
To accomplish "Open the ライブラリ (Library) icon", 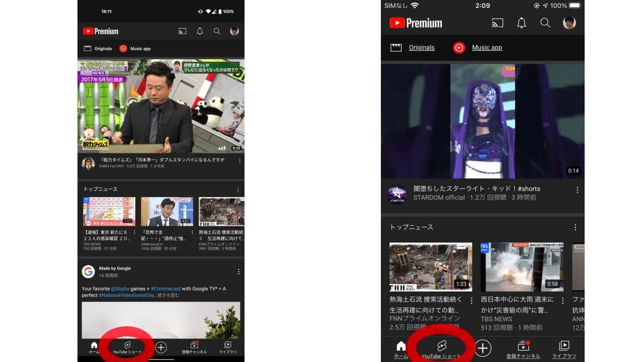I will pyautogui.click(x=563, y=347).
